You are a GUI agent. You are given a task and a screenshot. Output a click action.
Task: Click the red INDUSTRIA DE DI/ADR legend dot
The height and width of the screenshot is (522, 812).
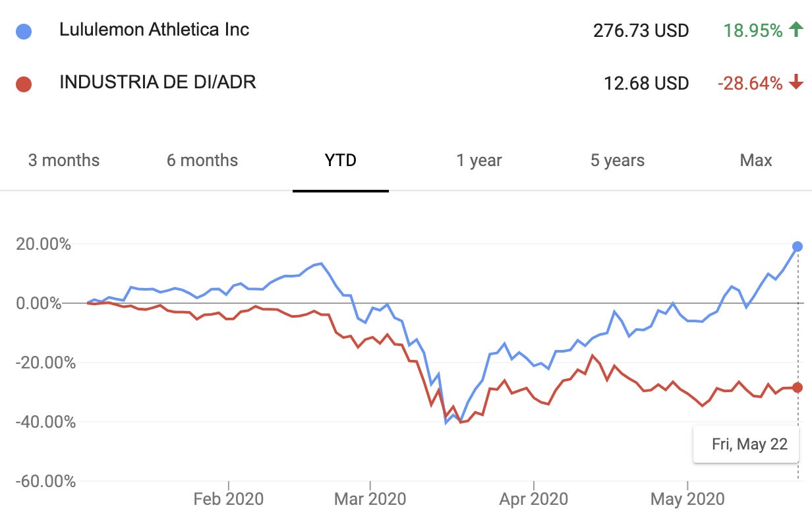pyautogui.click(x=24, y=84)
